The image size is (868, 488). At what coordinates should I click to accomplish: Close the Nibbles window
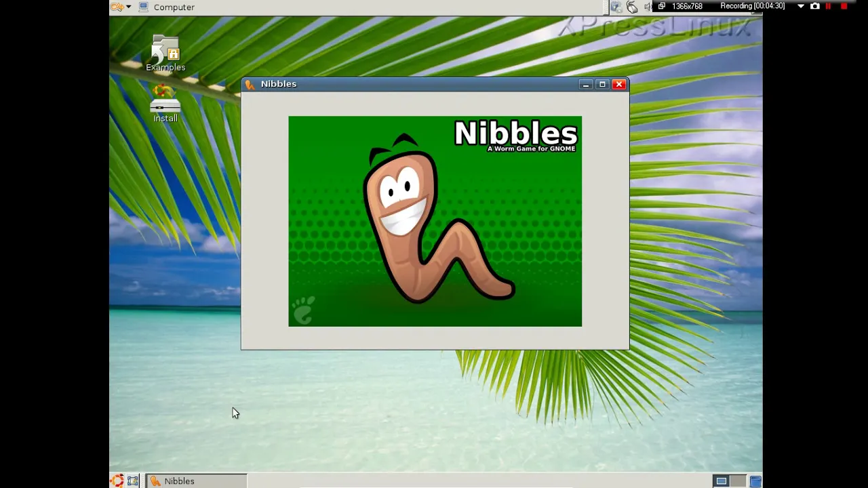point(618,84)
